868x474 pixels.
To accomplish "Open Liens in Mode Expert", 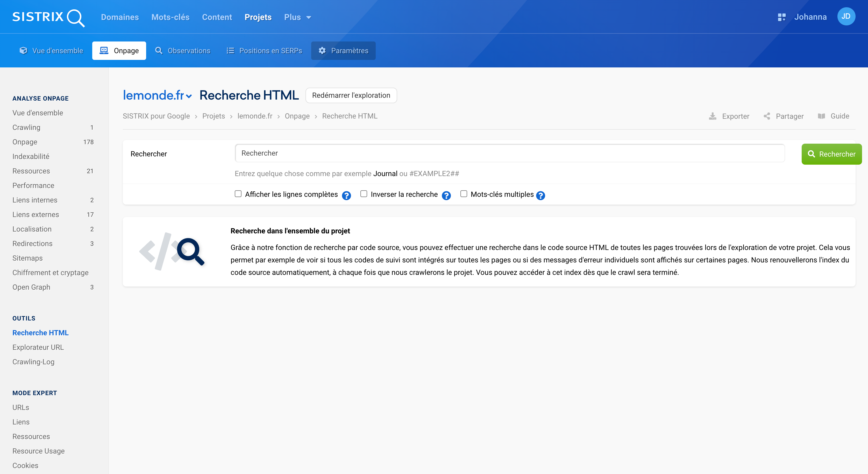I will (x=21, y=422).
